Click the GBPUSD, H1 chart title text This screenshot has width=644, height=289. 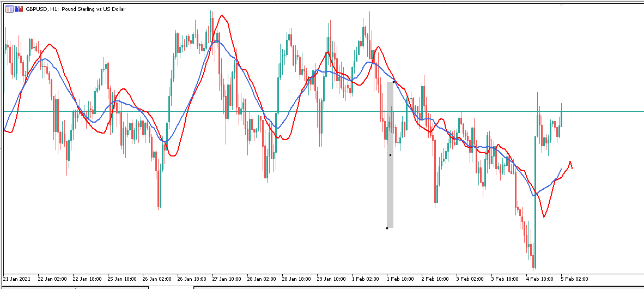76,9
